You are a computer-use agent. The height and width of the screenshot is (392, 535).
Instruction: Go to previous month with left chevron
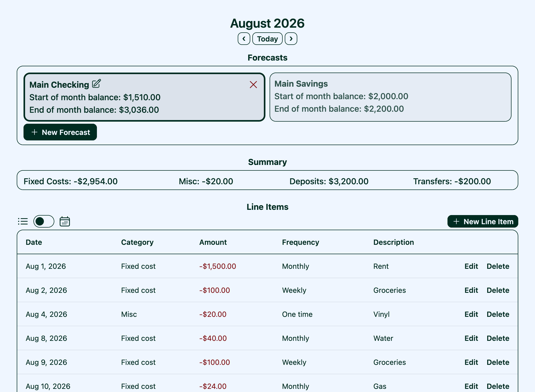point(244,39)
